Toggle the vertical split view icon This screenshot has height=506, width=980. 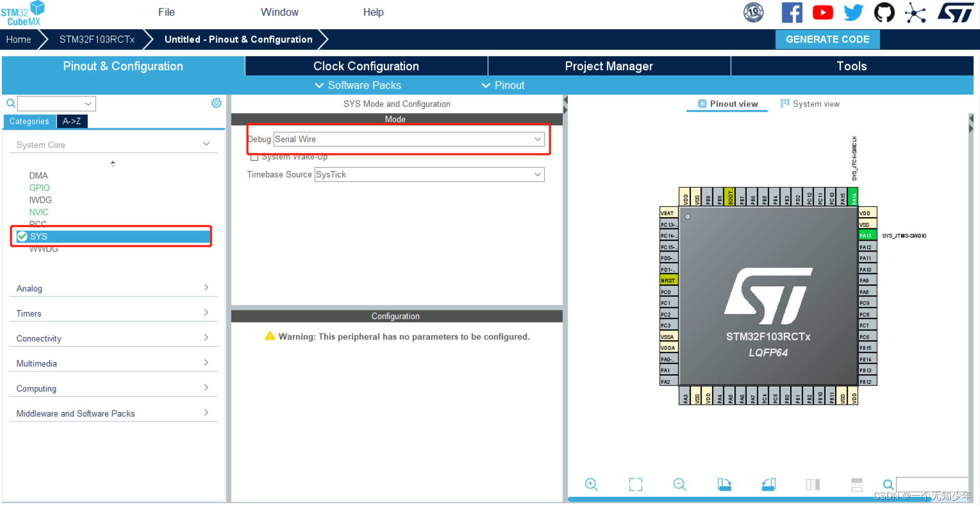coord(857,484)
